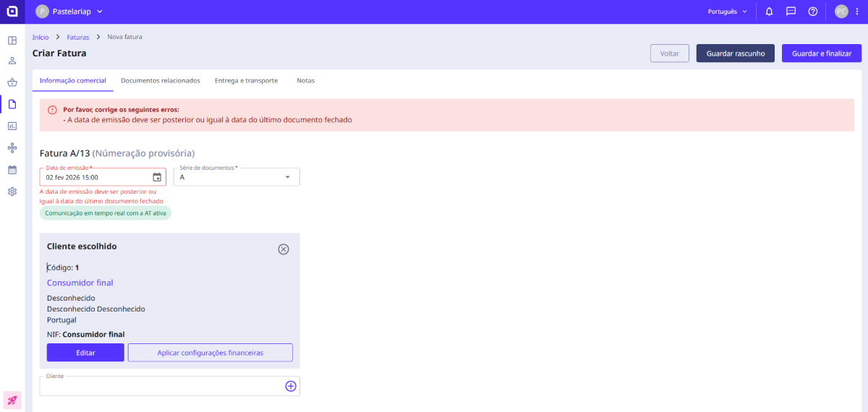
Task: Switch to Documentos relacionados tab
Action: 160,81
